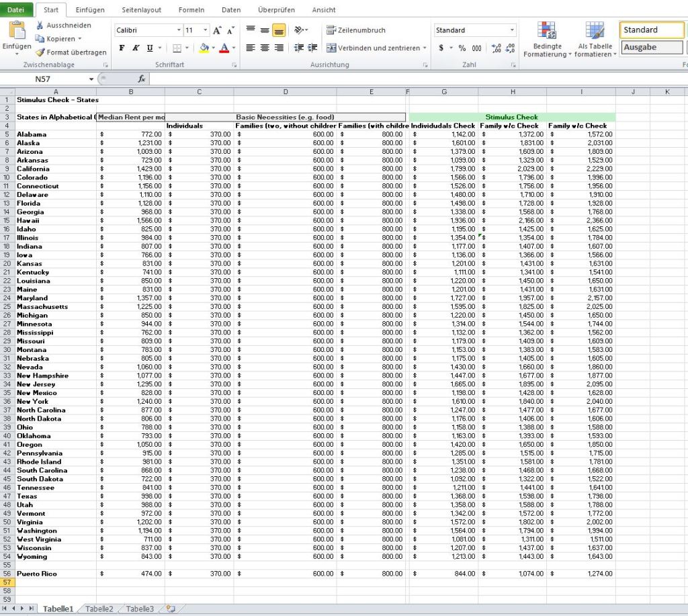Screen dimensions: 688x616
Task: Open Bedingte Formatierung menu
Action: tap(547, 40)
